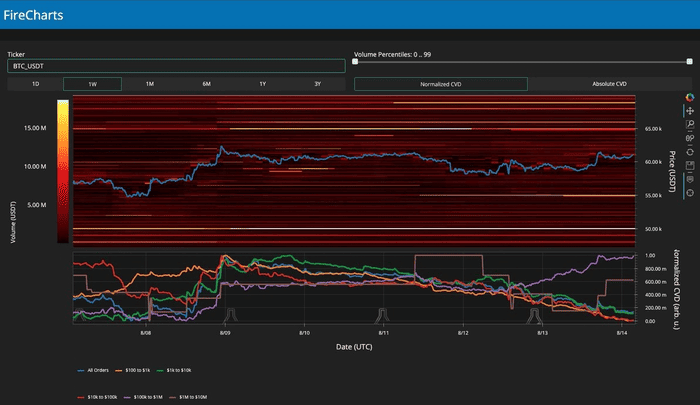700x405 pixels.
Task: Reset the chart view with the circular arrow icon
Action: pyautogui.click(x=690, y=152)
